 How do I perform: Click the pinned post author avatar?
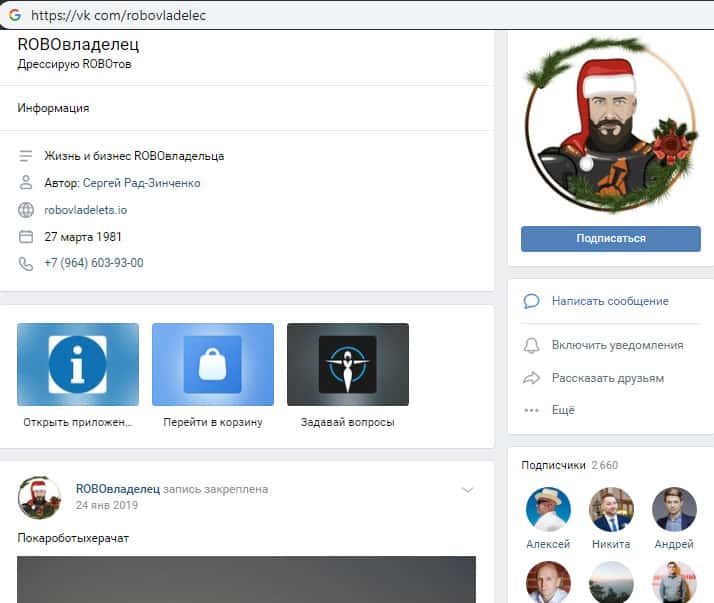pyautogui.click(x=40, y=498)
